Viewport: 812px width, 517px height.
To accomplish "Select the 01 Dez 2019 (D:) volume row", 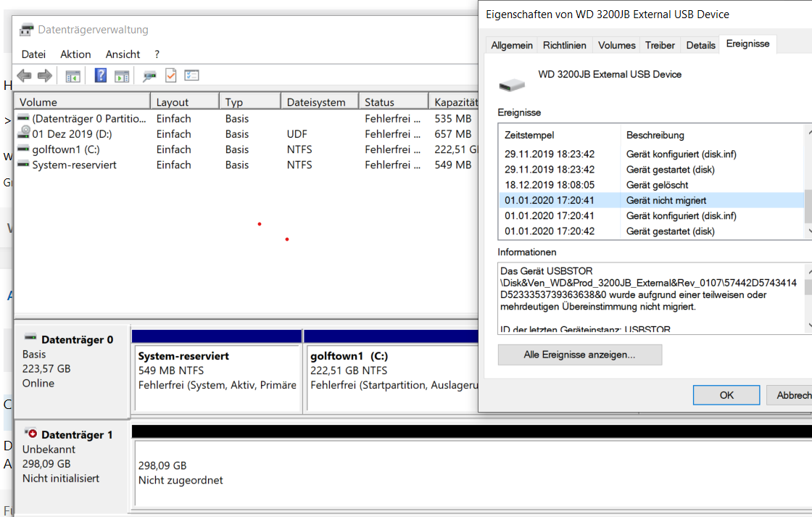I will pos(247,133).
